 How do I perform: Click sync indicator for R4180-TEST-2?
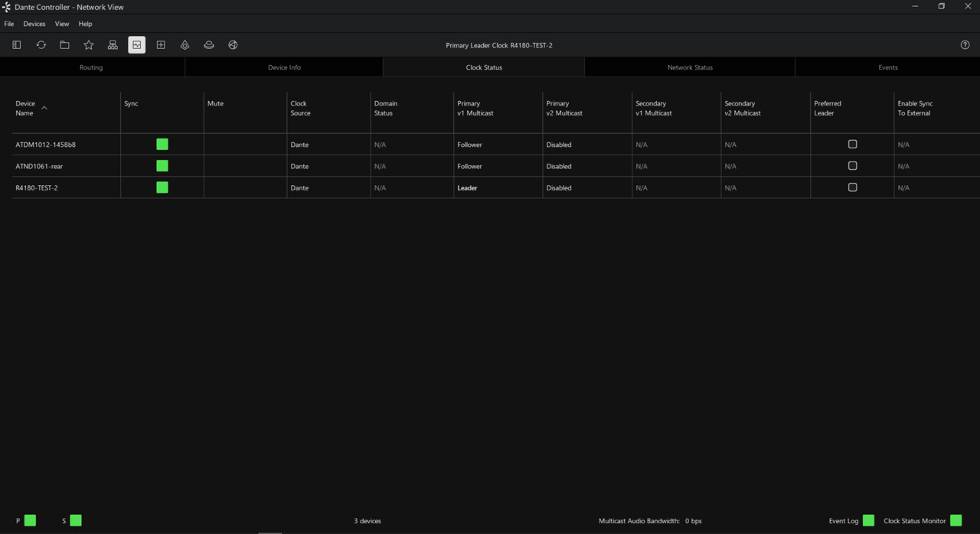coord(162,187)
